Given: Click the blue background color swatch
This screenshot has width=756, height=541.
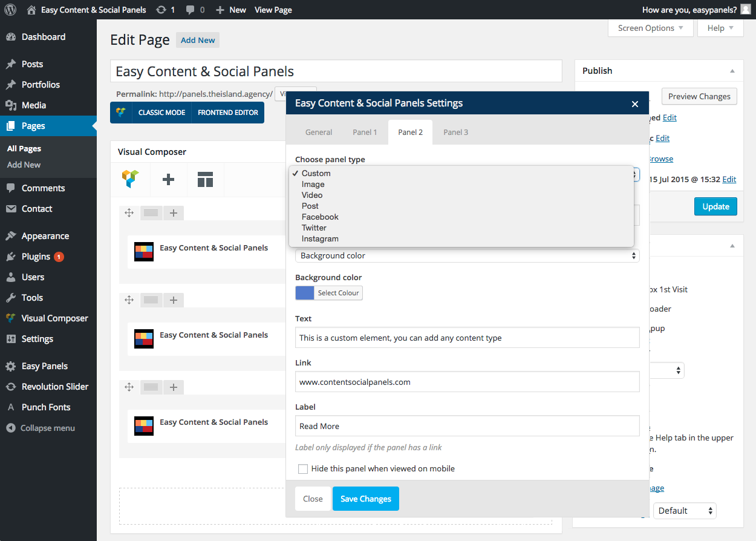Looking at the screenshot, I should (x=305, y=293).
